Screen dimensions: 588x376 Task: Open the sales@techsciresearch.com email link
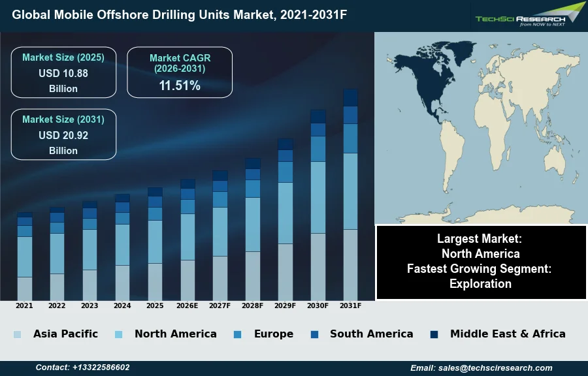482,368
